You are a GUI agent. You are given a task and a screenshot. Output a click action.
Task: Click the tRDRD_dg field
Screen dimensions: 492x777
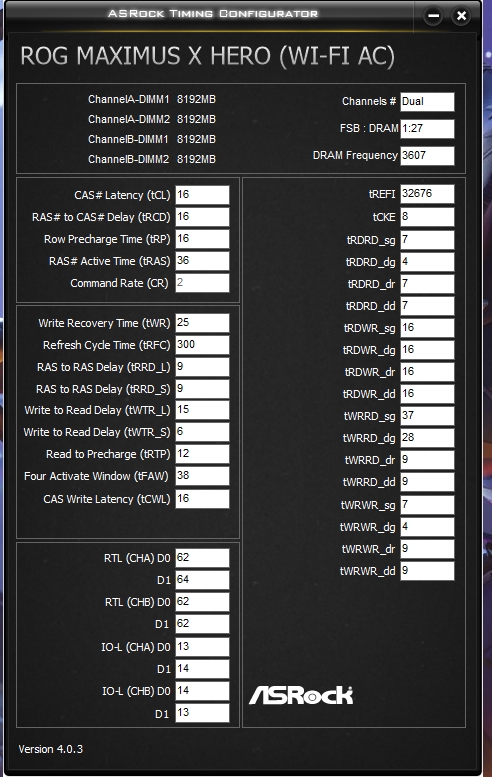[x=427, y=262]
